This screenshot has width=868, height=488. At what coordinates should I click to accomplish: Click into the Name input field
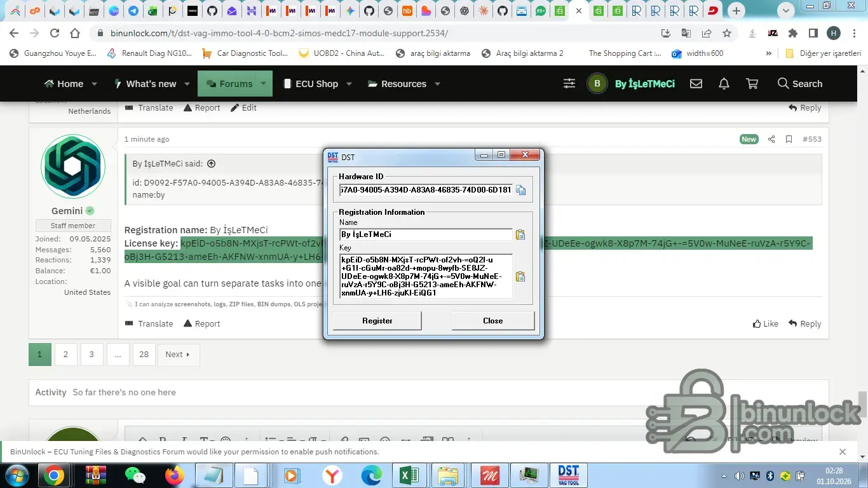[x=426, y=234]
